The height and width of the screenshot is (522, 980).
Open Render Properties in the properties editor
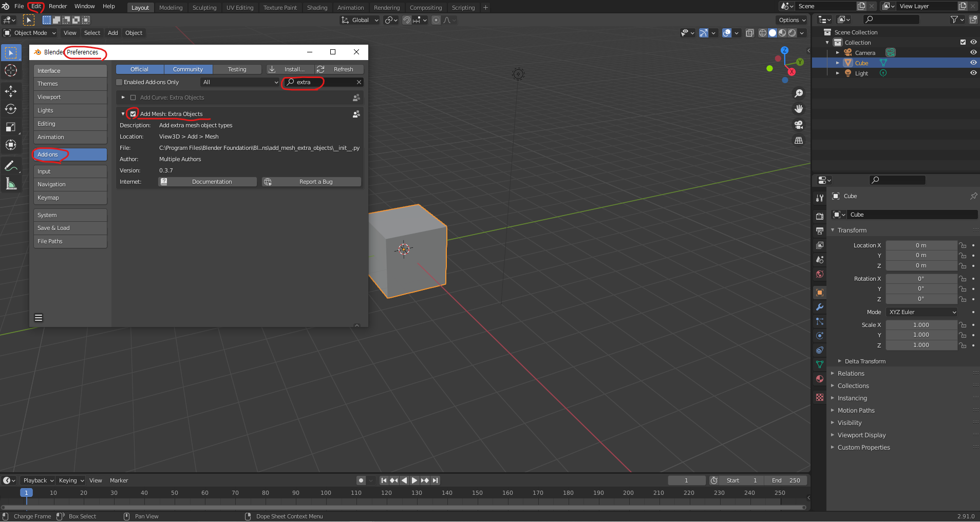820,216
